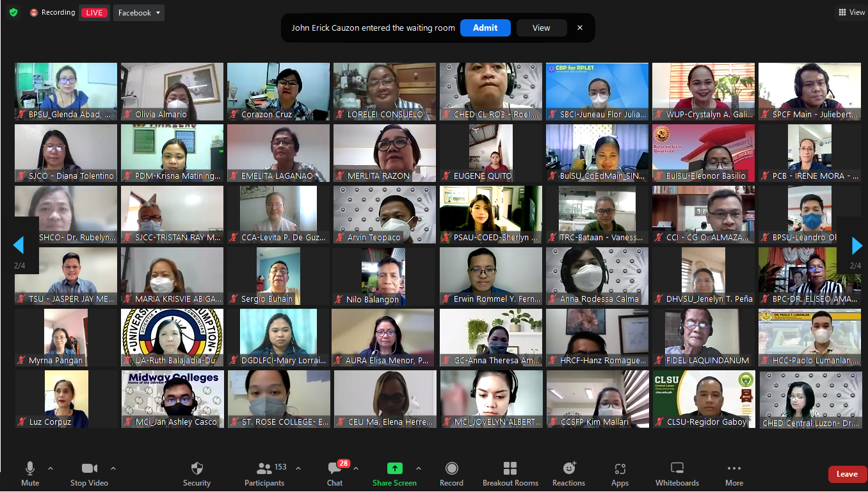Mute the microphone
Screen dimensions: 868x492
[30, 474]
